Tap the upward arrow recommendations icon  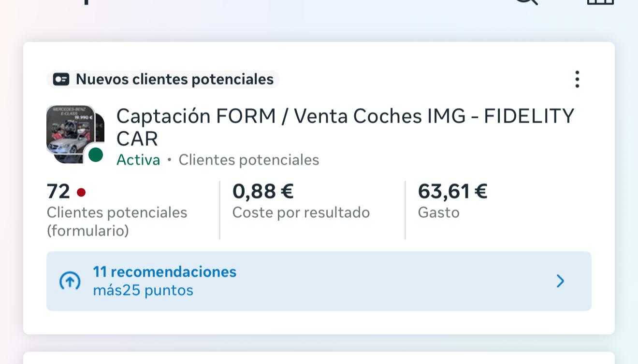click(x=70, y=281)
